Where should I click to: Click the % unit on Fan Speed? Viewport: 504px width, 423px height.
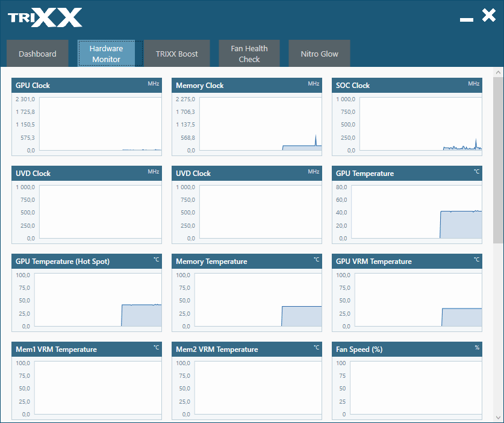477,348
